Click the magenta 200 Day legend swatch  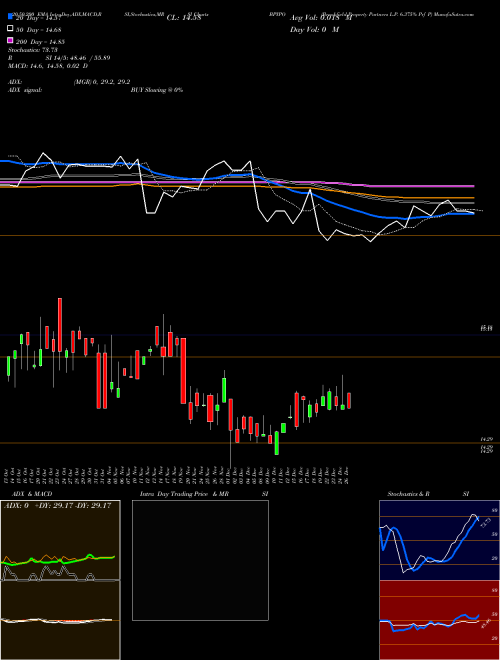10,40
